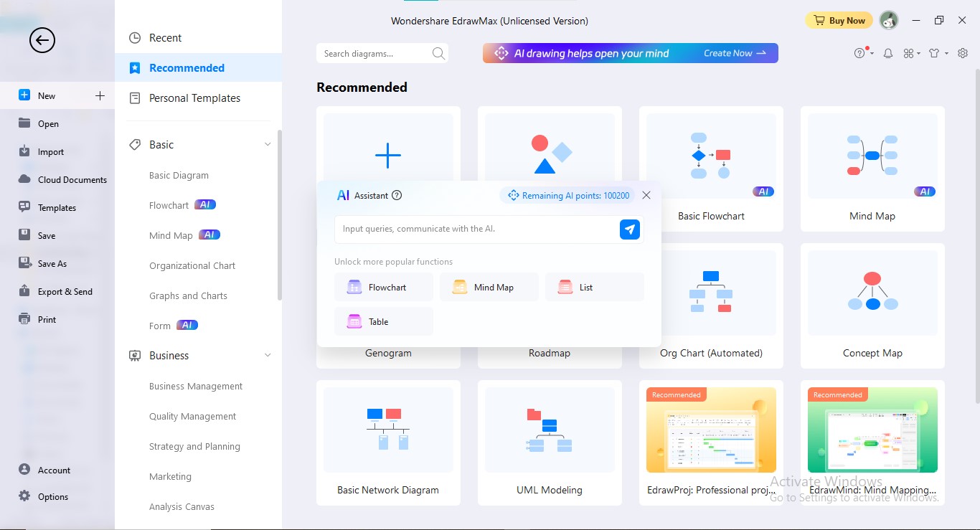Screen dimensions: 980x530
Task: Choose Mind Map in AI Assistant functions
Action: 489,287
